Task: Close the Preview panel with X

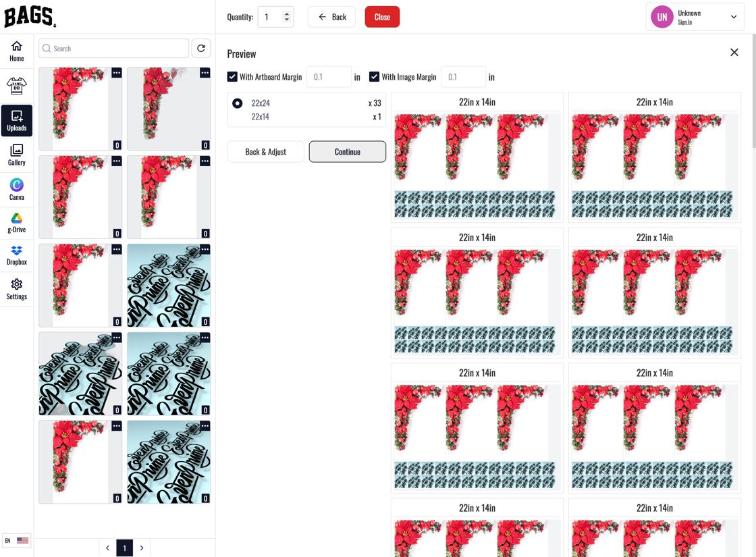Action: pyautogui.click(x=734, y=52)
